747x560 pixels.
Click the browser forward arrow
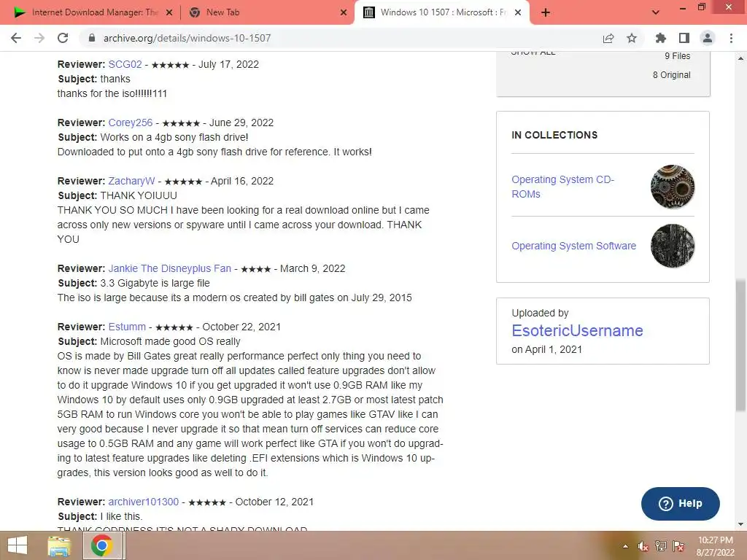coord(39,38)
